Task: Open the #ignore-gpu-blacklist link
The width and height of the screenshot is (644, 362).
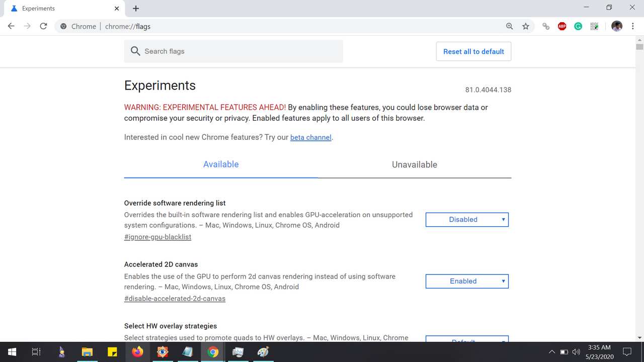Action: pos(157,237)
